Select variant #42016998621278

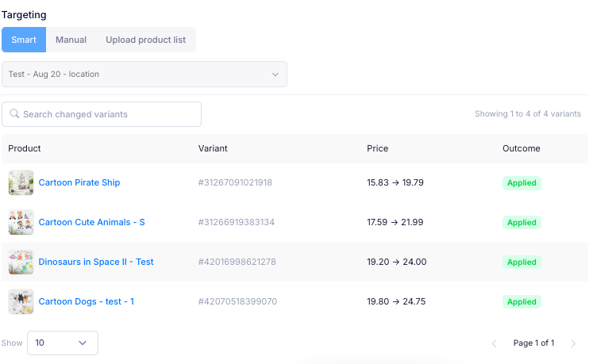(237, 262)
